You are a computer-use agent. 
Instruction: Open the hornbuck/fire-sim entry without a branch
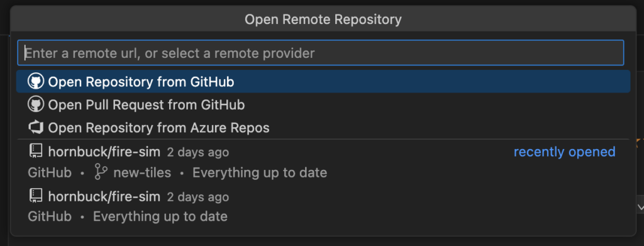tap(323, 206)
